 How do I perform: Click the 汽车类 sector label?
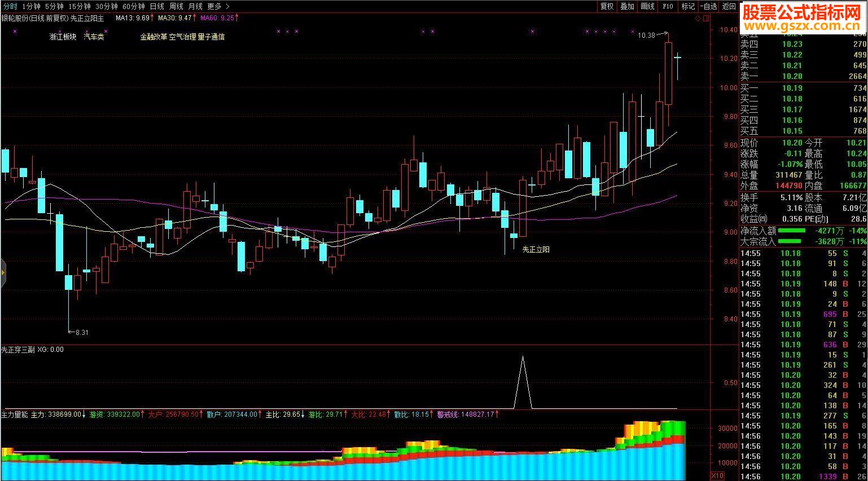pos(94,37)
